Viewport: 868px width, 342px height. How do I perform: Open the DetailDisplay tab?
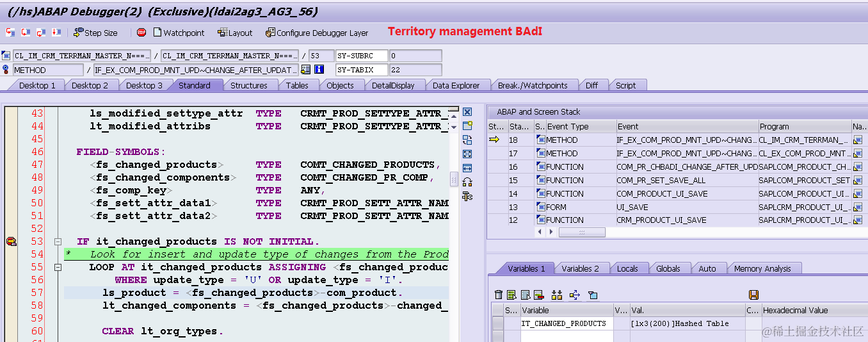point(393,85)
